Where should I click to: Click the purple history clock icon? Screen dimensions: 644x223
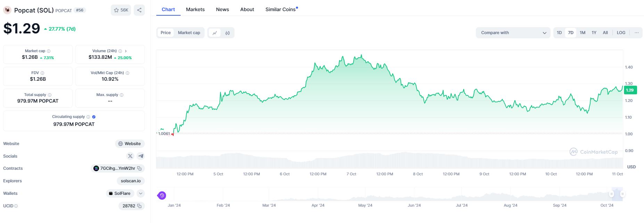162,195
